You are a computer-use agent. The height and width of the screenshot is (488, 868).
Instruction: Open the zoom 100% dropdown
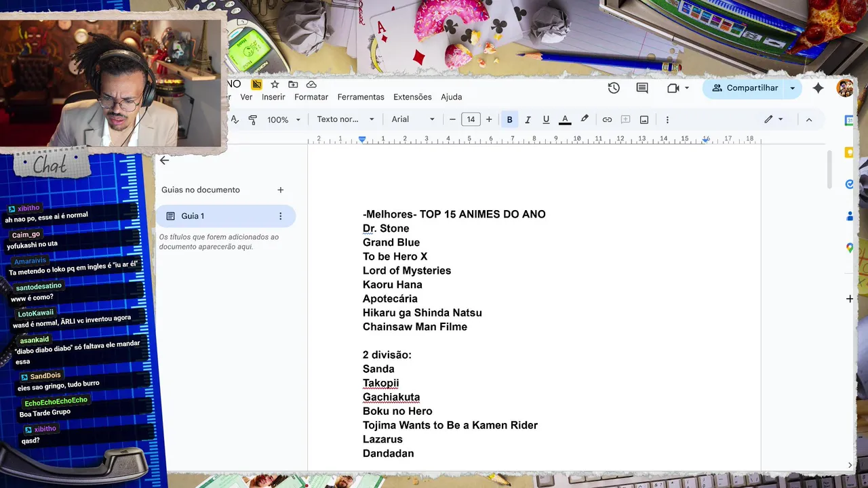point(283,119)
